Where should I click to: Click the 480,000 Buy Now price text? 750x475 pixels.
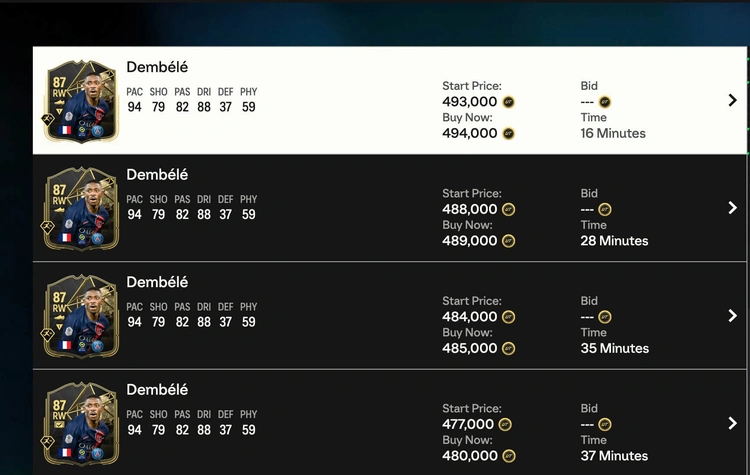pyautogui.click(x=470, y=456)
